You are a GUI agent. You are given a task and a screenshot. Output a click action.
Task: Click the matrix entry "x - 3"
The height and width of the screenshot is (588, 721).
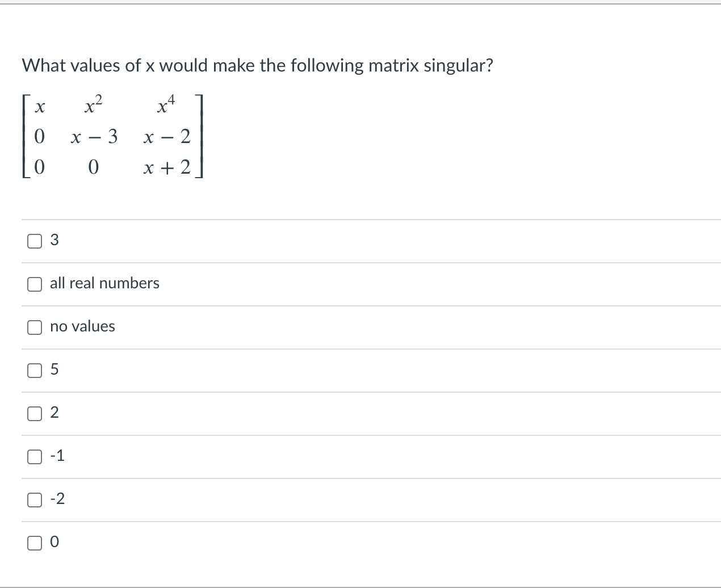point(93,136)
